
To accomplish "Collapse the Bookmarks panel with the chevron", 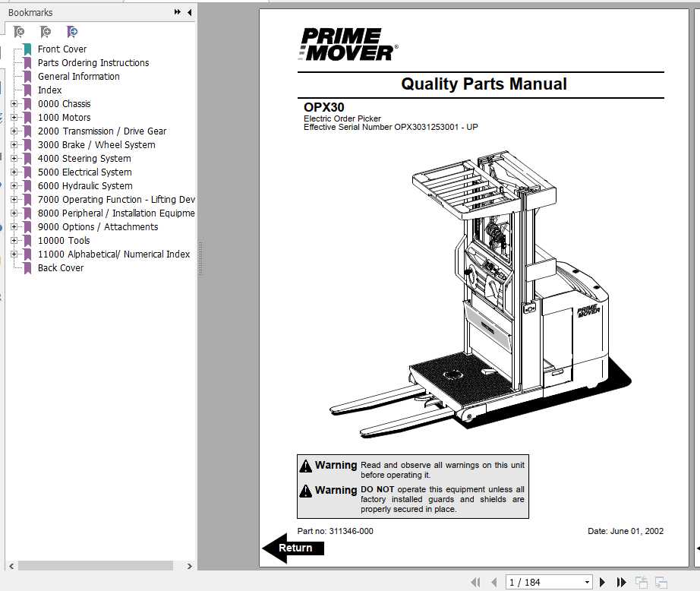I will pyautogui.click(x=189, y=12).
